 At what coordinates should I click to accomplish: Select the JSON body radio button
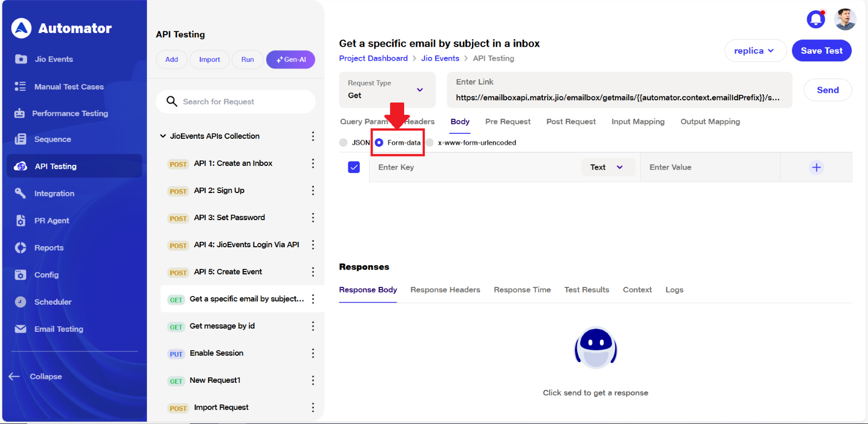point(343,143)
